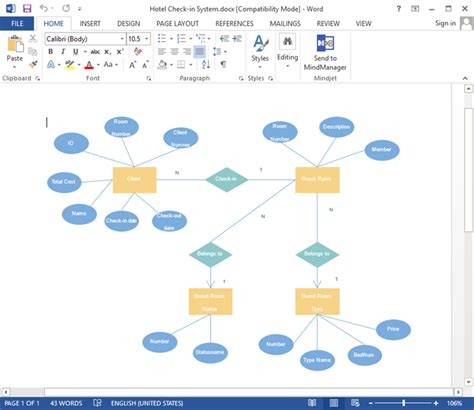This screenshot has width=474, height=410.
Task: Justify the paragraph text
Action: tap(200, 52)
